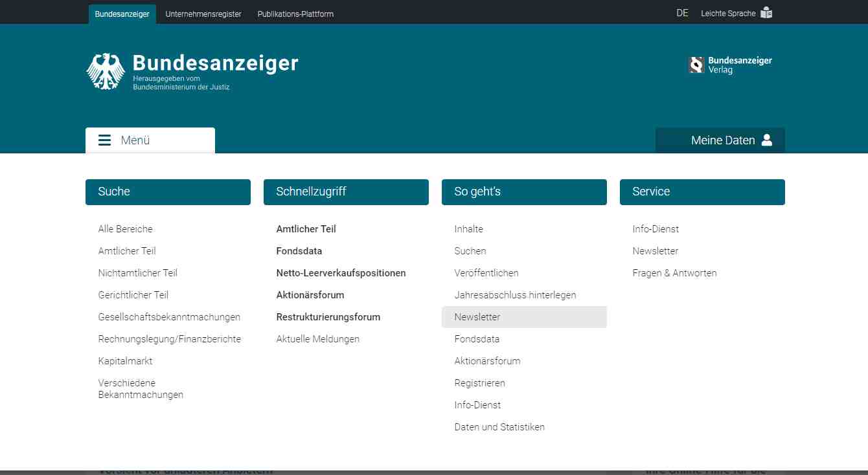Click the Meine Daten user icon
The width and height of the screenshot is (868, 475).
tap(767, 140)
